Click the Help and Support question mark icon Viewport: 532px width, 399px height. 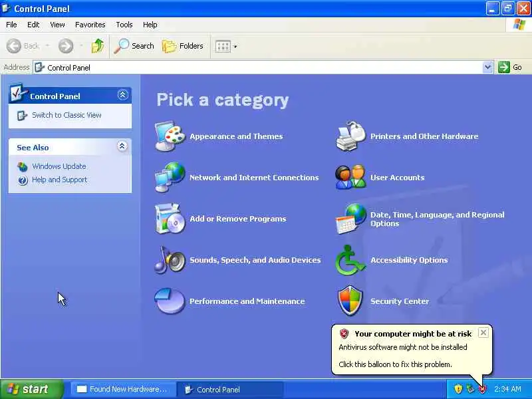pyautogui.click(x=23, y=180)
